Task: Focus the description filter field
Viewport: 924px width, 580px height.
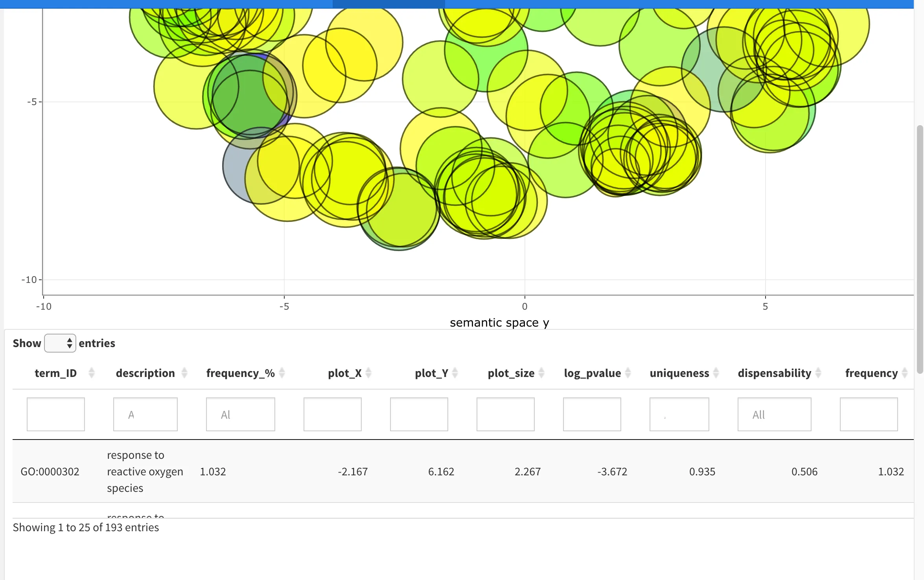Action: click(145, 414)
